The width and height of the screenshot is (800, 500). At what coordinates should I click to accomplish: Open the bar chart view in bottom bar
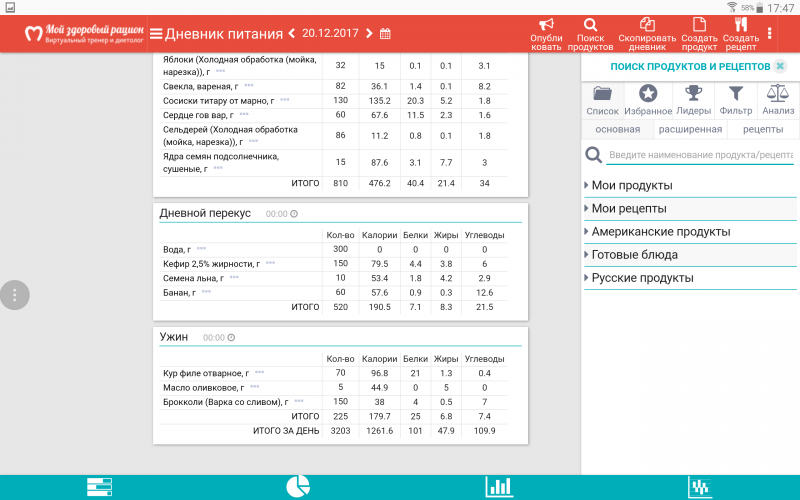(499, 486)
